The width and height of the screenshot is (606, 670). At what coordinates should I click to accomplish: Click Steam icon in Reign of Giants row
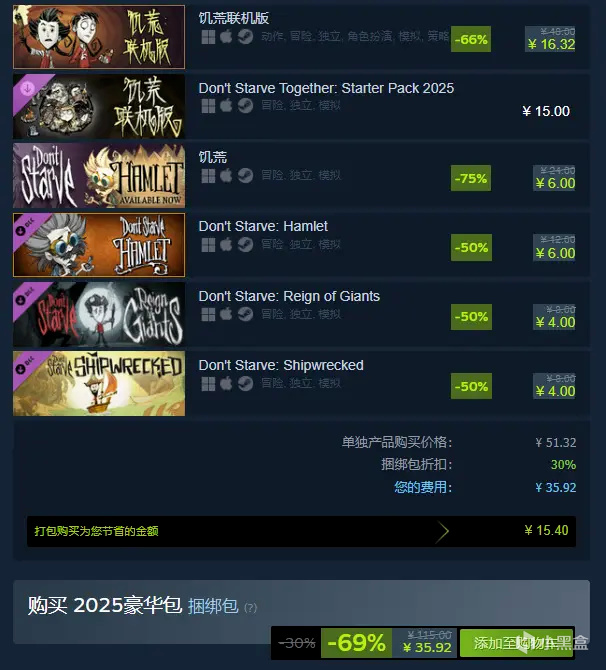coord(245,314)
